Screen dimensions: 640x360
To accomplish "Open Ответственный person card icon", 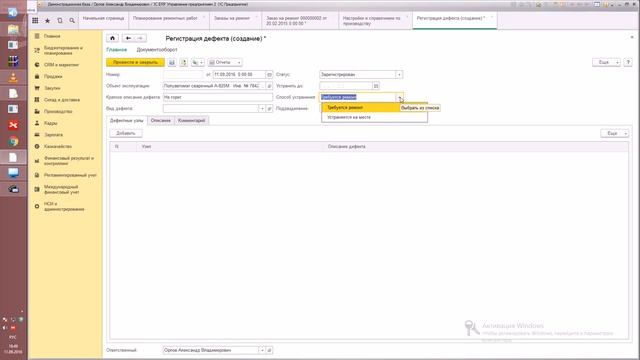I will click(x=269, y=350).
